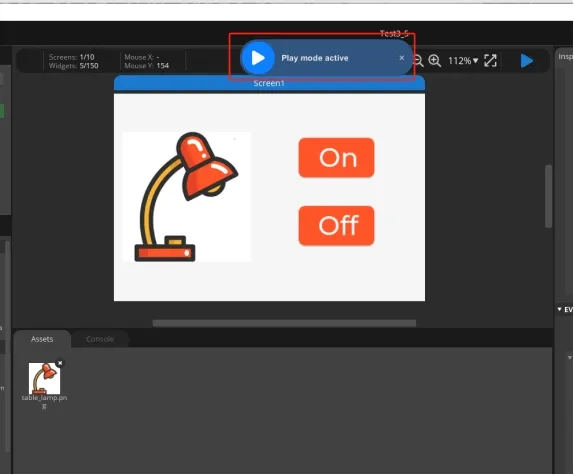574x475 pixels.
Task: Select the table lamp image on canvas
Action: [187, 197]
